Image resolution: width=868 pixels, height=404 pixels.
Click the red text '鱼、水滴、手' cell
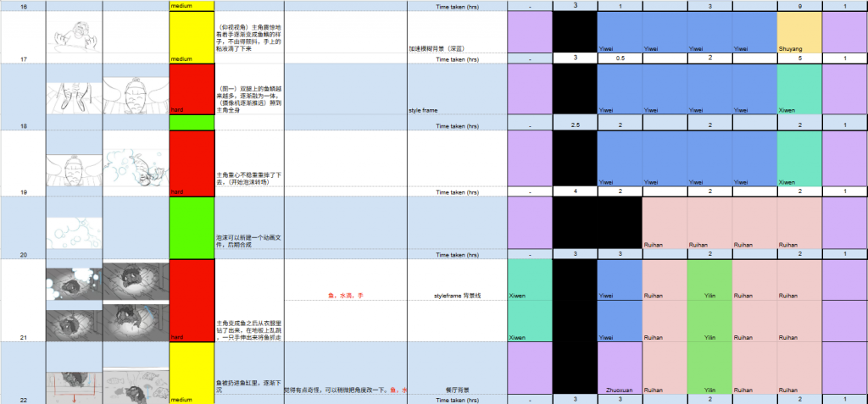tap(345, 296)
